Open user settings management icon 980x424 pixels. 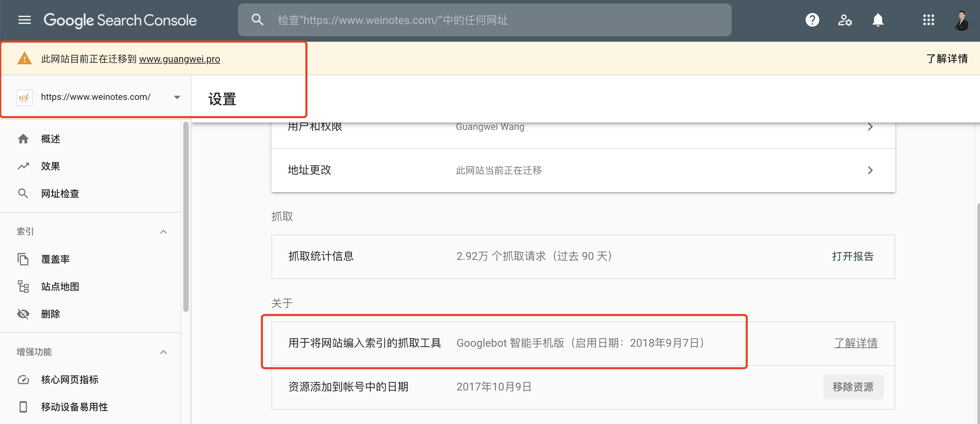(845, 20)
